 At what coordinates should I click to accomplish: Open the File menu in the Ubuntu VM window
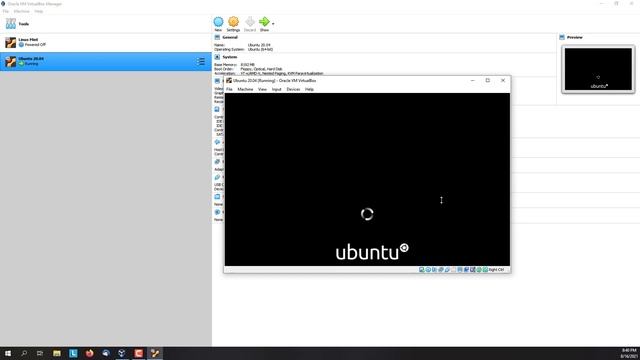229,89
